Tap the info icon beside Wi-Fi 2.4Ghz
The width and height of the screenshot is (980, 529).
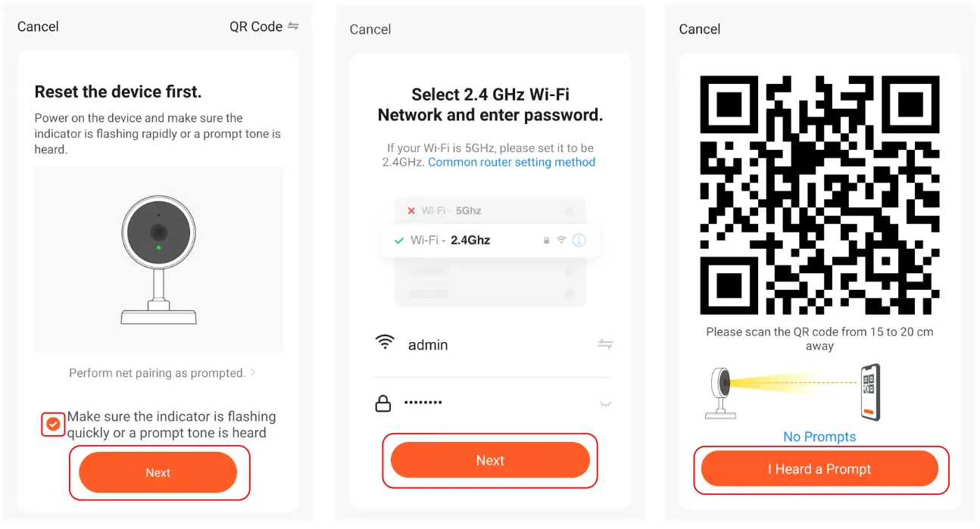tap(579, 240)
